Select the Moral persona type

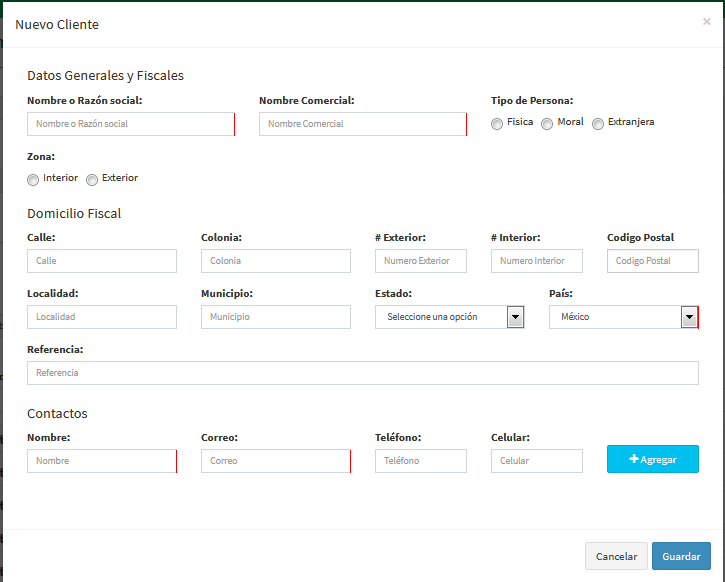(x=547, y=124)
